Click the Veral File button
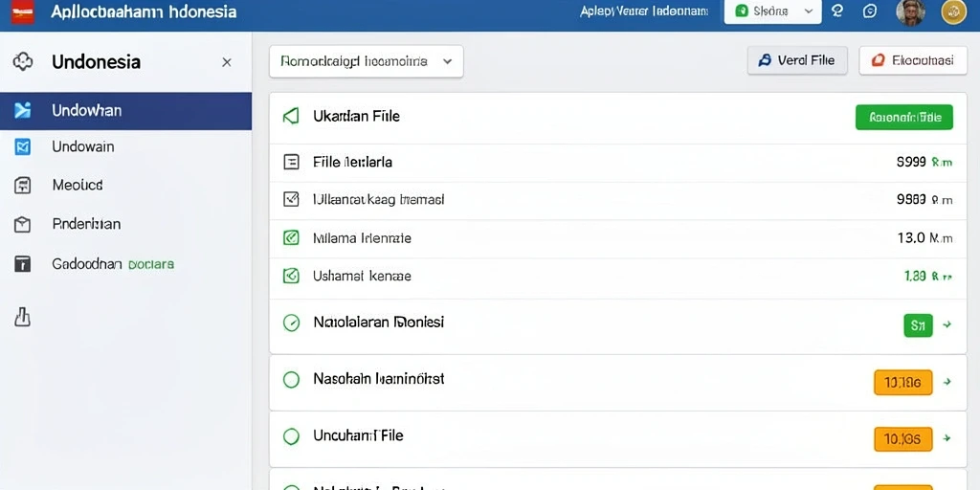 coord(797,60)
